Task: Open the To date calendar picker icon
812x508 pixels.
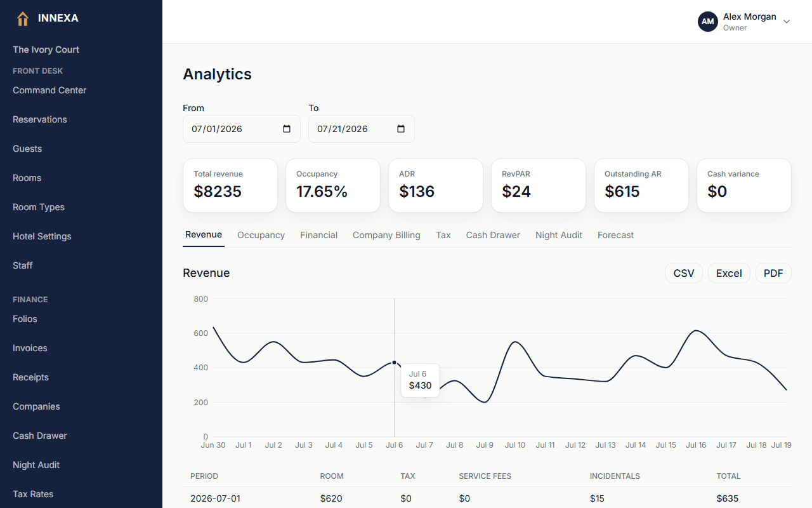Action: point(401,129)
